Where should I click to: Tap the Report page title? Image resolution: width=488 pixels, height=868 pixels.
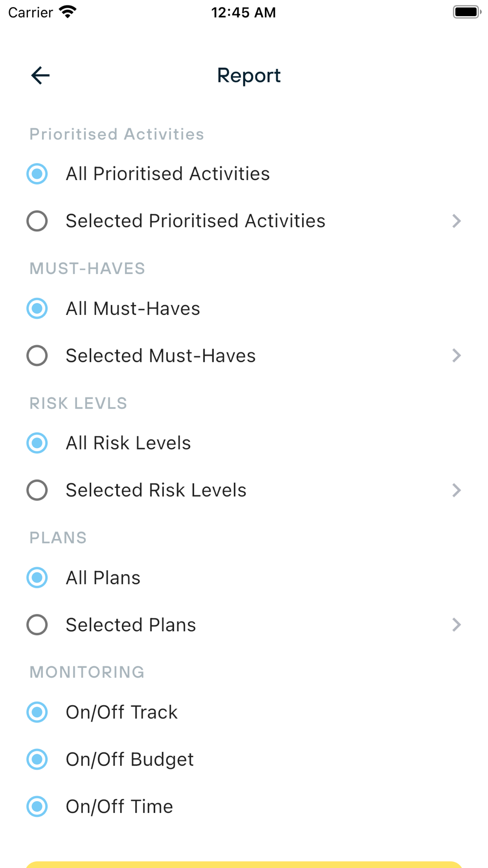(x=248, y=76)
